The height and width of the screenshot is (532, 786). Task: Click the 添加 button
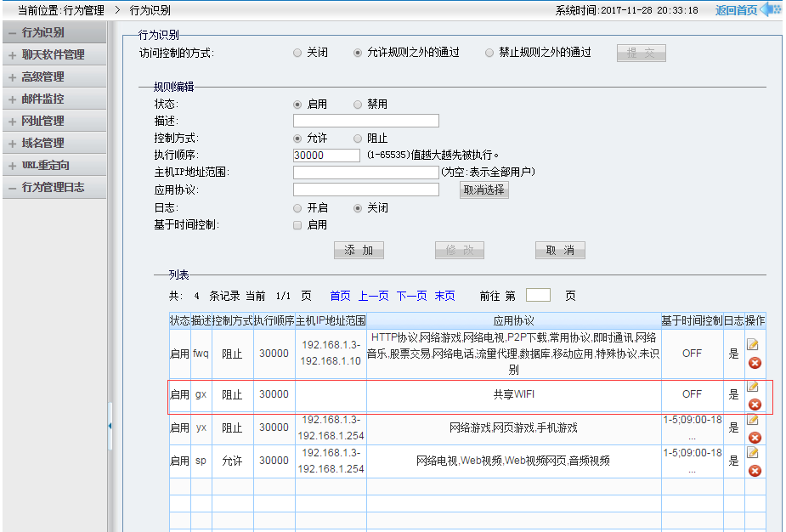359,250
